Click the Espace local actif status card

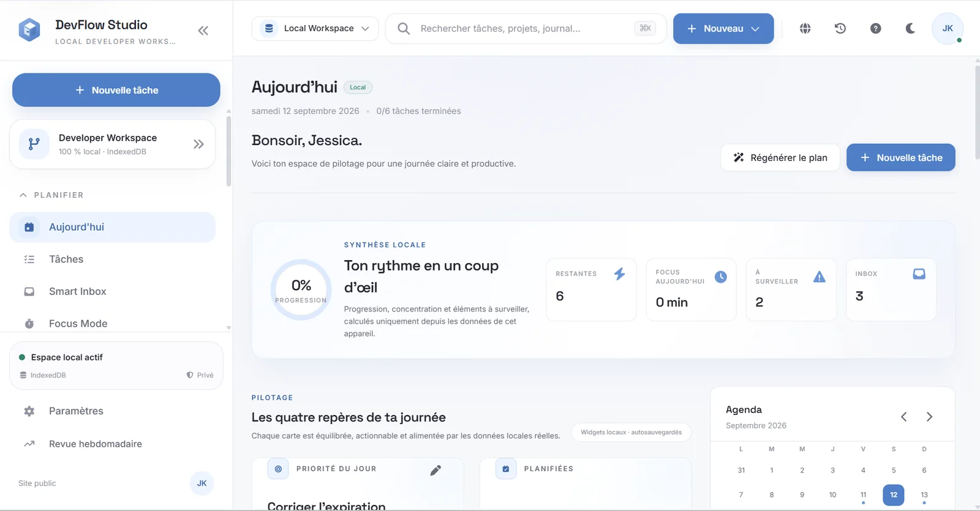[x=116, y=365]
